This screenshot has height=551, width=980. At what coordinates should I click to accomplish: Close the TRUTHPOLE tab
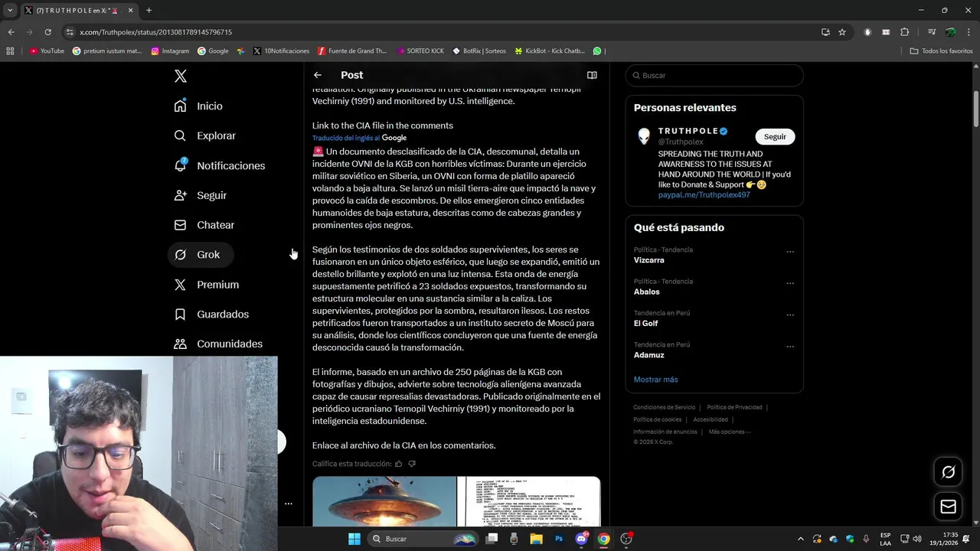pos(130,10)
